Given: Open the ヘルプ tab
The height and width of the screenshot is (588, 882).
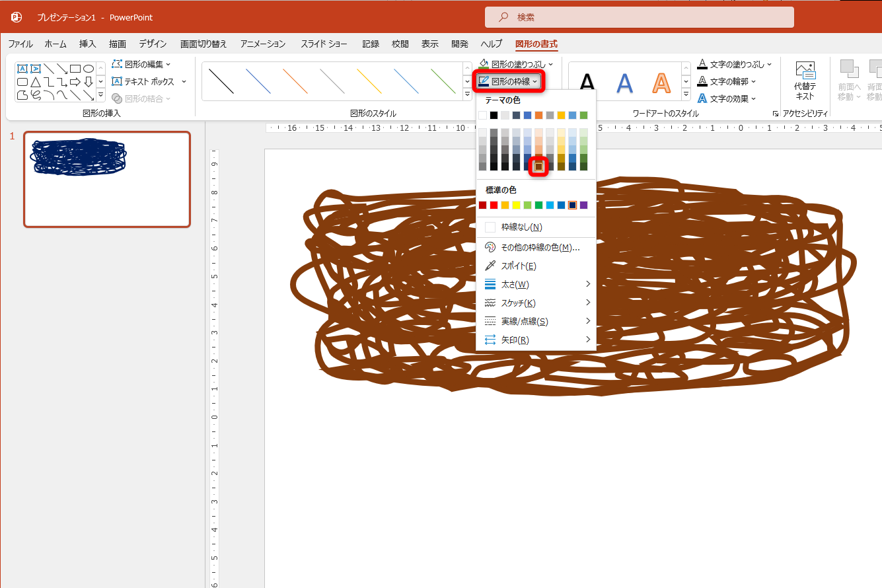Looking at the screenshot, I should coord(491,44).
